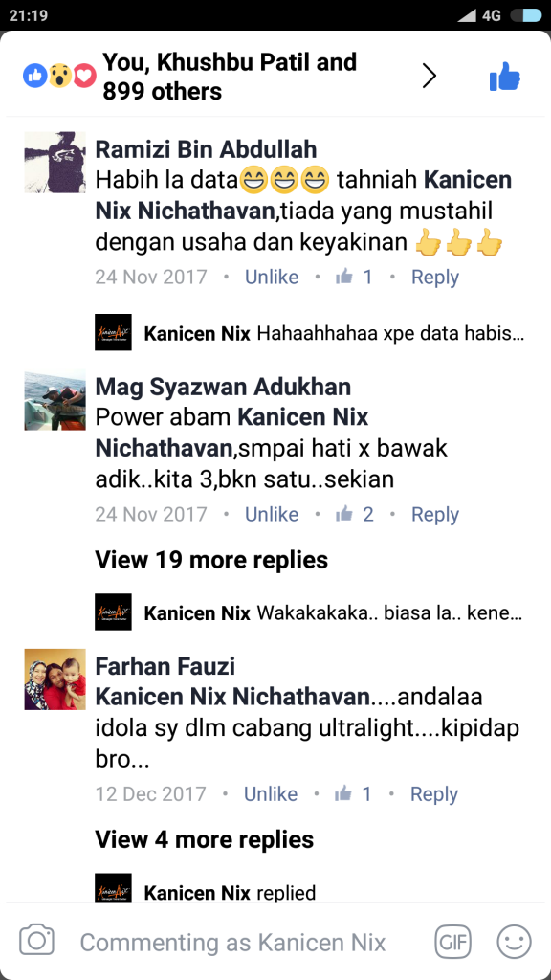This screenshot has height=980, width=551.
Task: Unlike Ramizi Bin Abdullah's comment
Action: 272,277
